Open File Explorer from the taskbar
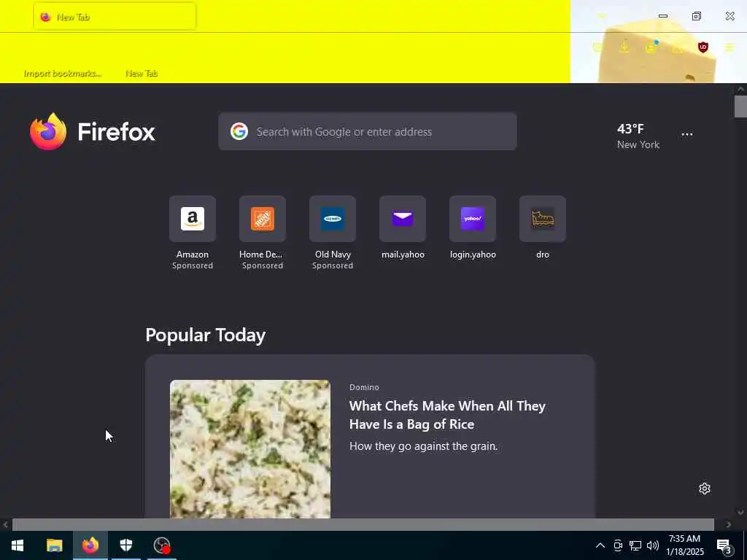Screen dimensions: 747x560 pos(54,545)
